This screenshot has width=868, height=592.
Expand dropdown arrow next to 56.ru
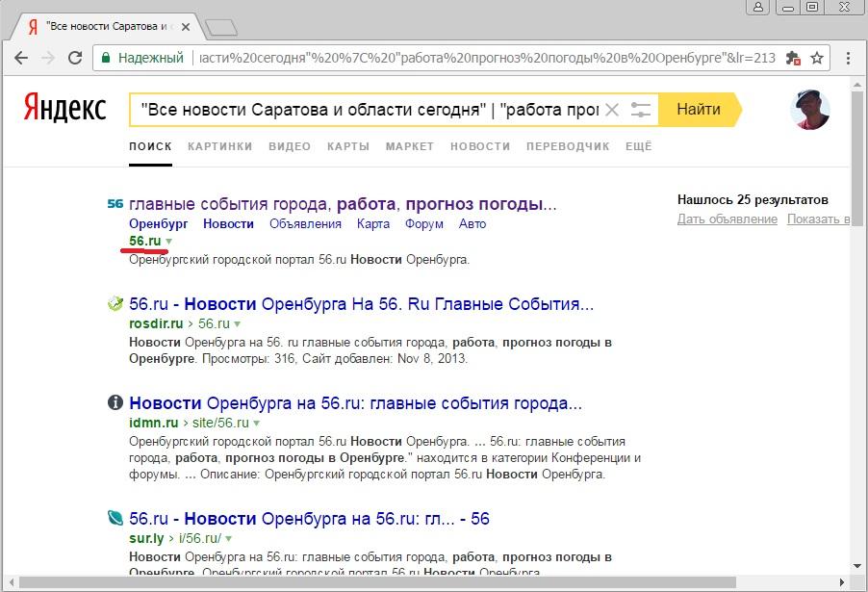click(x=169, y=242)
